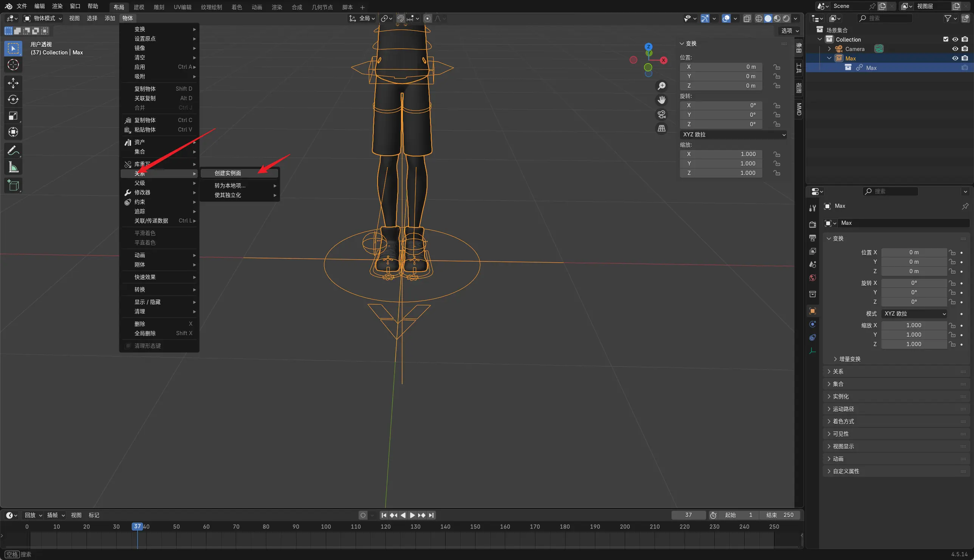Screen dimensions: 974x560
Task: Toggle camera view icon in viewport
Action: (662, 114)
